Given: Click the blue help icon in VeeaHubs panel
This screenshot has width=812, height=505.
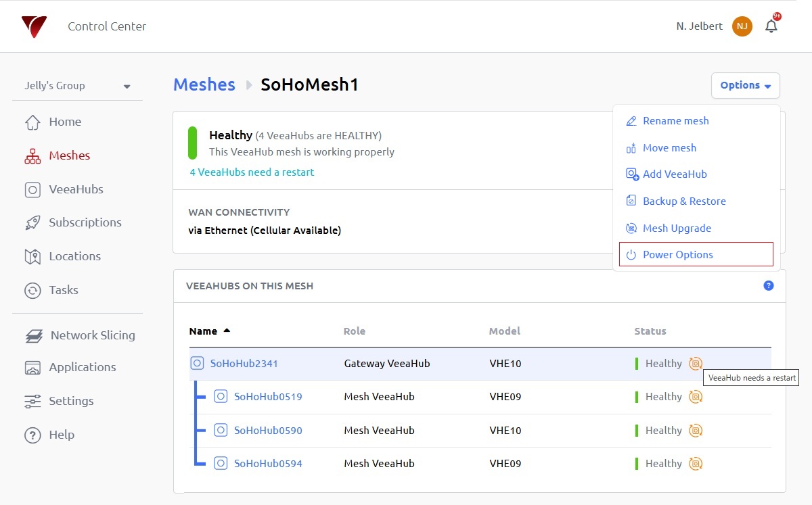Looking at the screenshot, I should tap(769, 286).
